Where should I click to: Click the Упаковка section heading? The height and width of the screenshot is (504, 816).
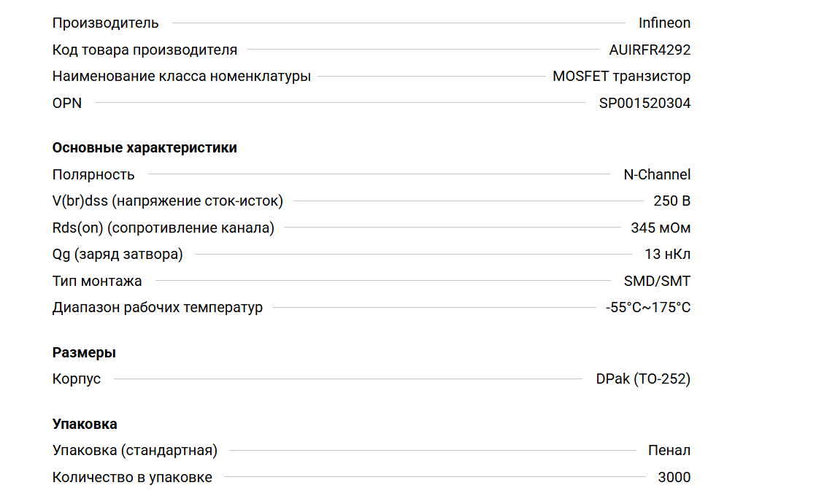(85, 424)
